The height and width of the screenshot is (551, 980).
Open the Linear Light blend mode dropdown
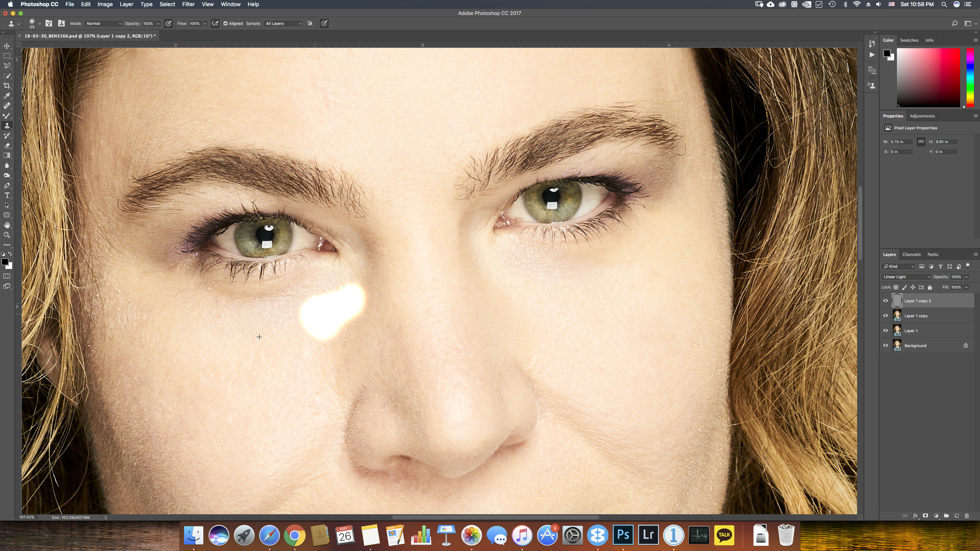pos(906,277)
